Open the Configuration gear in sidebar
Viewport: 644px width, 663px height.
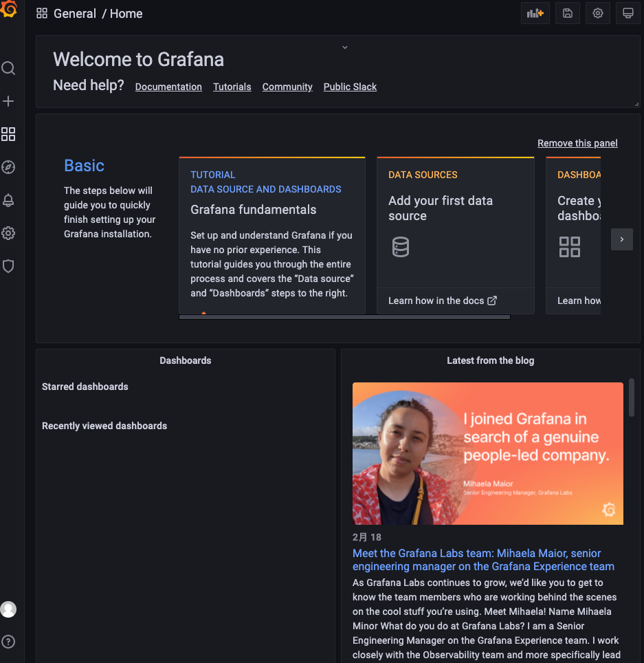point(8,233)
